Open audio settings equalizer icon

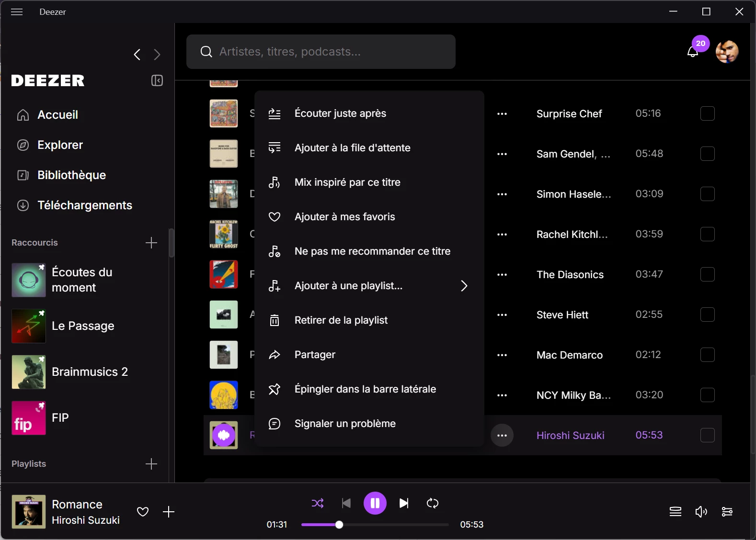[727, 512]
